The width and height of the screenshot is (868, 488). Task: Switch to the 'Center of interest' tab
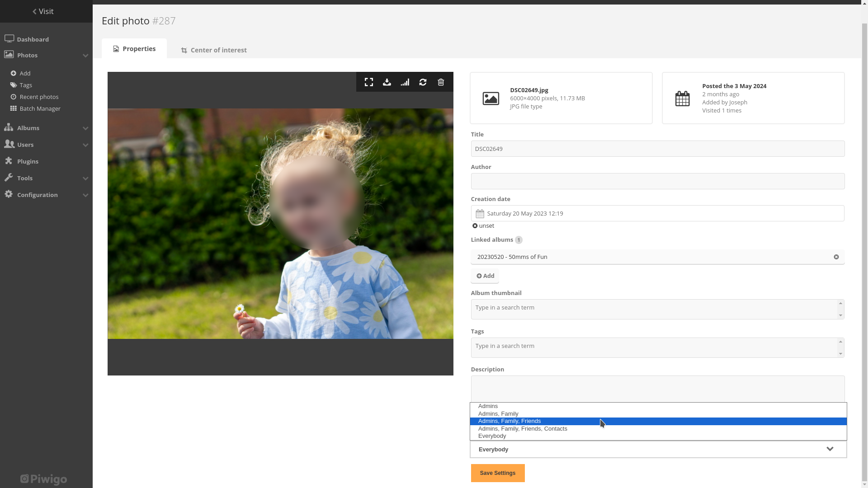[213, 49]
